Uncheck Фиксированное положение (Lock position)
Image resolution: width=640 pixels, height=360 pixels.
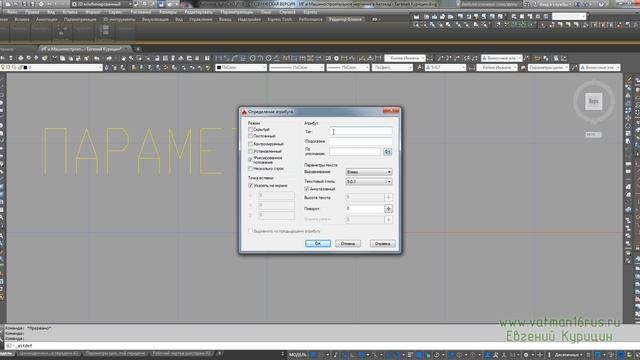tap(251, 160)
